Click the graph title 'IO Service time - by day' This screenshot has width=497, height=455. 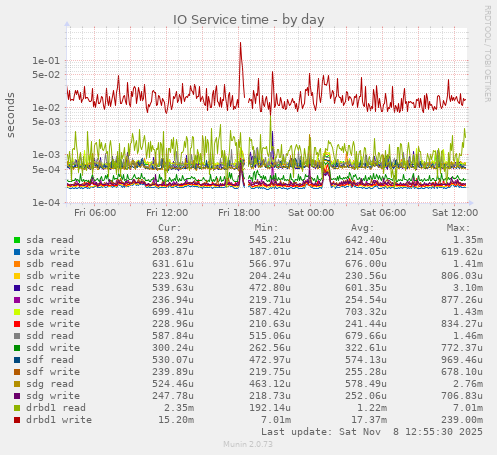coord(248,20)
